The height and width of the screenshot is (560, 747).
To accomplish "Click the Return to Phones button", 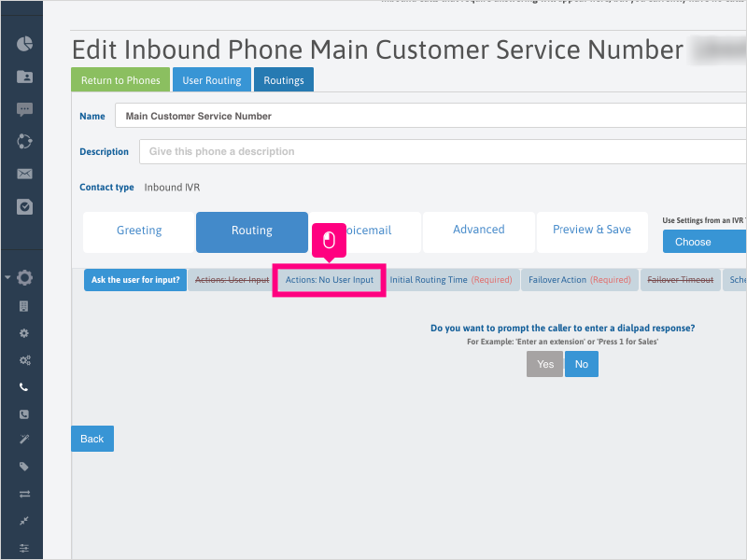I will coord(120,80).
